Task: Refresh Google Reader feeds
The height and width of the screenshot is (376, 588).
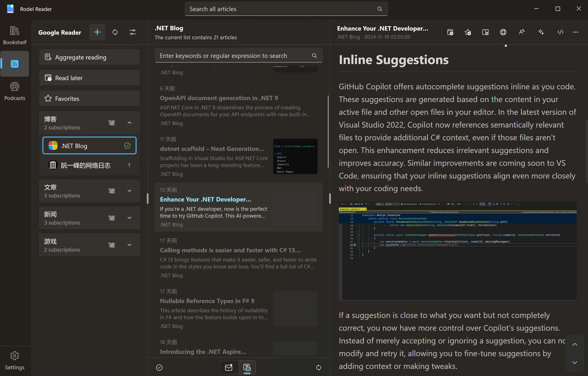Action: 115,32
